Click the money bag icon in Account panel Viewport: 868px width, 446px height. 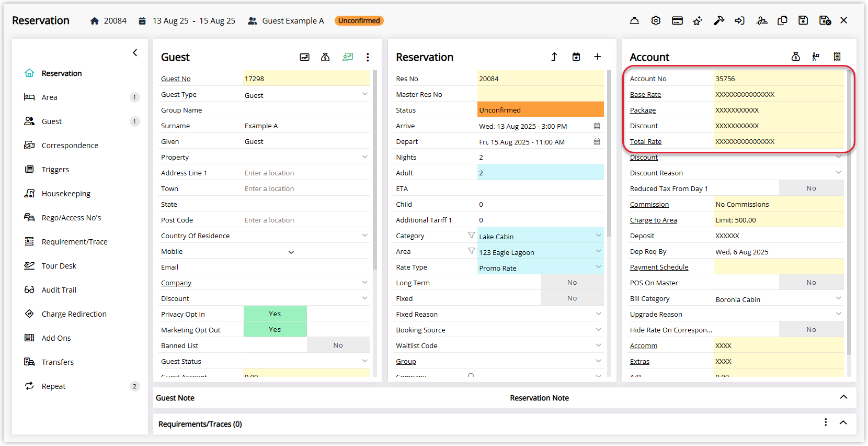pos(796,57)
